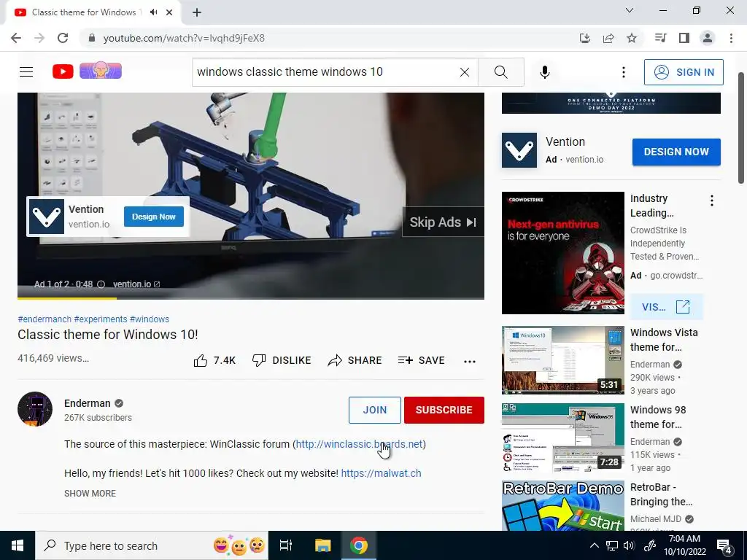This screenshot has width=747, height=560.
Task: Open the notification center
Action: 724,546
